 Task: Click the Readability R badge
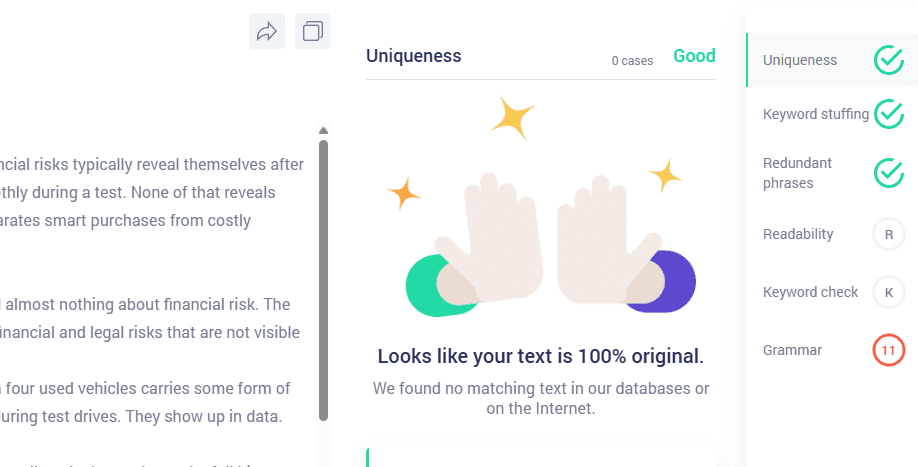pyautogui.click(x=888, y=234)
